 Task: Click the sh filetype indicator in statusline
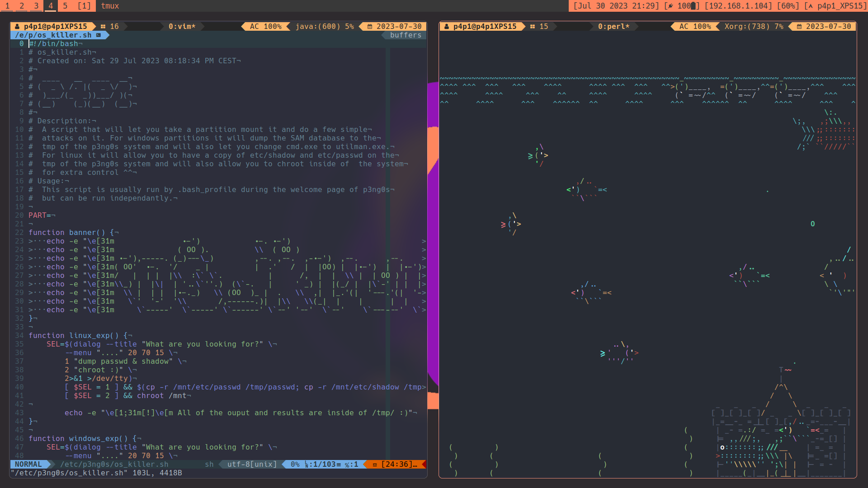tap(209, 465)
